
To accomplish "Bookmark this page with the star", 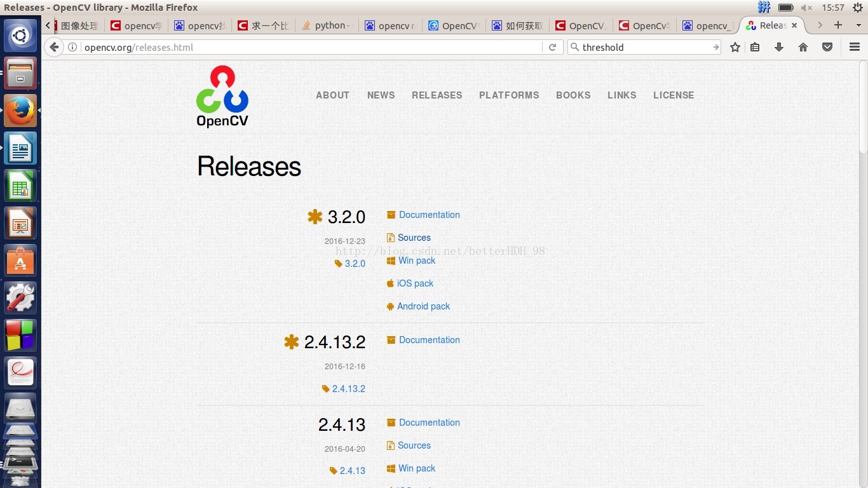I will pyautogui.click(x=735, y=47).
